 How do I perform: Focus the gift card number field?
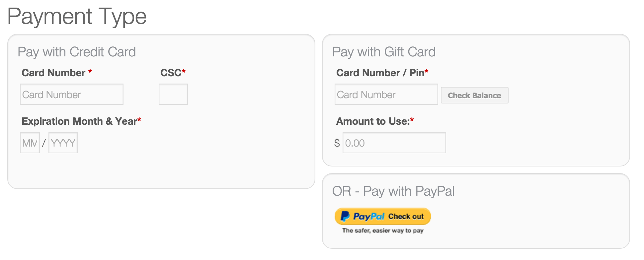point(386,95)
